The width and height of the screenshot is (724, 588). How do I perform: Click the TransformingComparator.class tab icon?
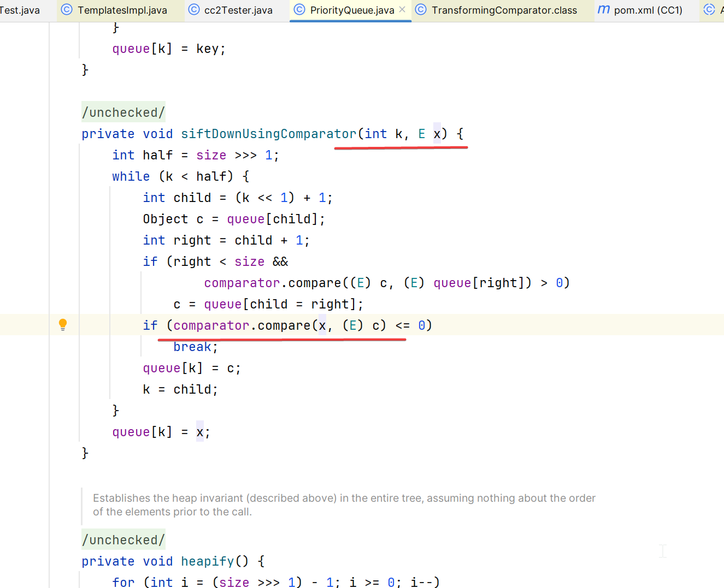click(x=421, y=10)
